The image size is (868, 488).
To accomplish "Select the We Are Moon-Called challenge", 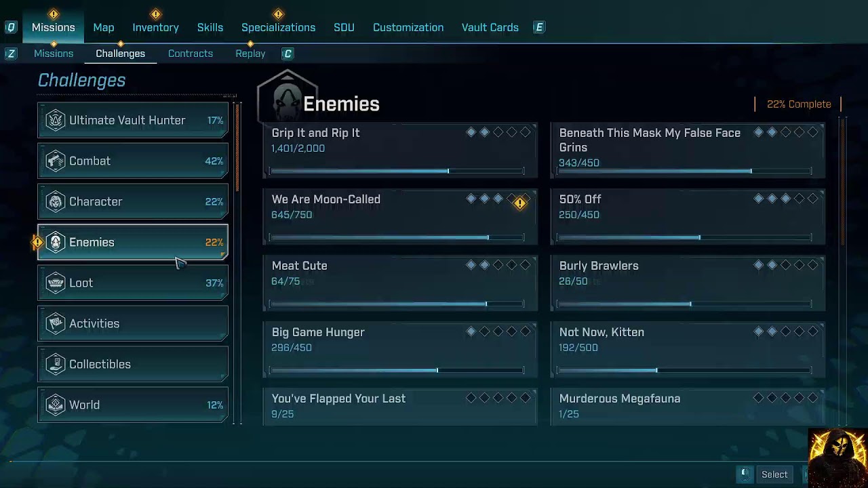I will 400,216.
